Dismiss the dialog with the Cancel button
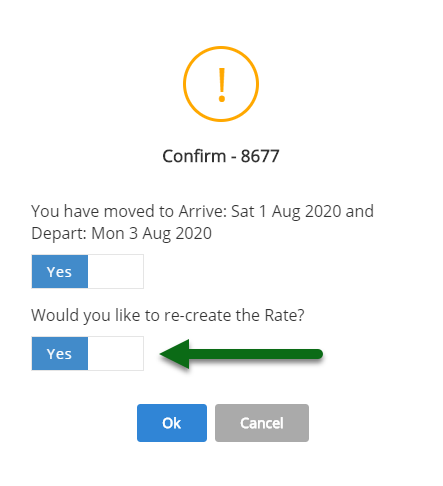The width and height of the screenshot is (443, 486). 262,423
